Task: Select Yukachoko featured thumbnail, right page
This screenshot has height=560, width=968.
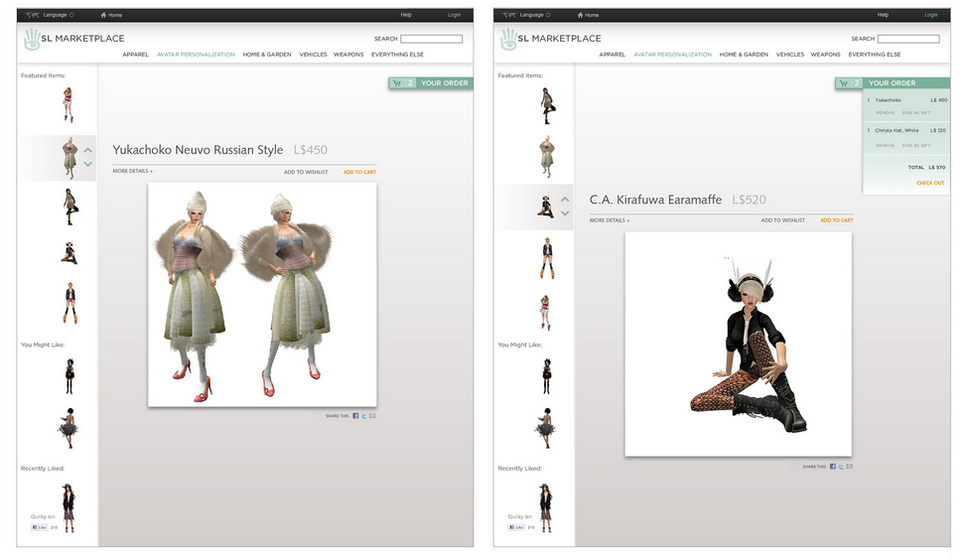Action: [546, 156]
